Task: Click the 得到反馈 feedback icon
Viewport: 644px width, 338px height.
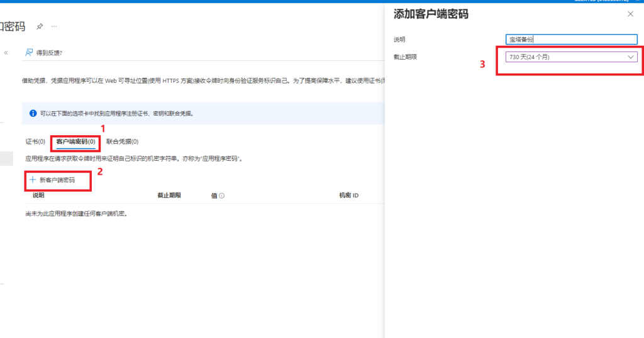Action: [29, 53]
